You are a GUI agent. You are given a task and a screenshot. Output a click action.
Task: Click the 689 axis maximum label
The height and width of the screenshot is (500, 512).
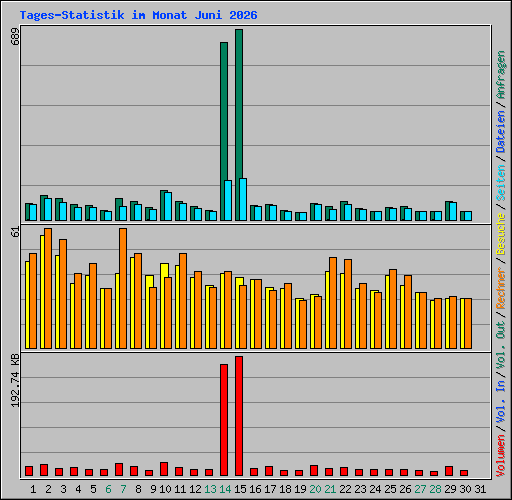click(x=15, y=37)
